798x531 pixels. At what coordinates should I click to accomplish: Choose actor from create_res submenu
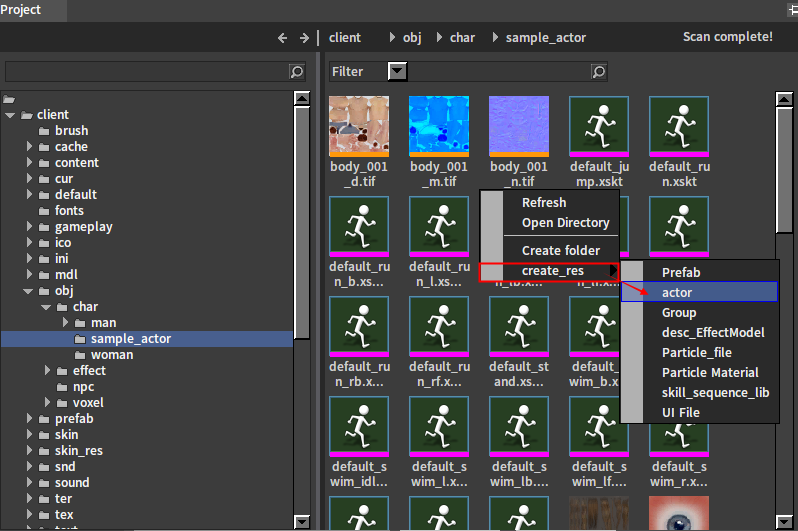676,293
